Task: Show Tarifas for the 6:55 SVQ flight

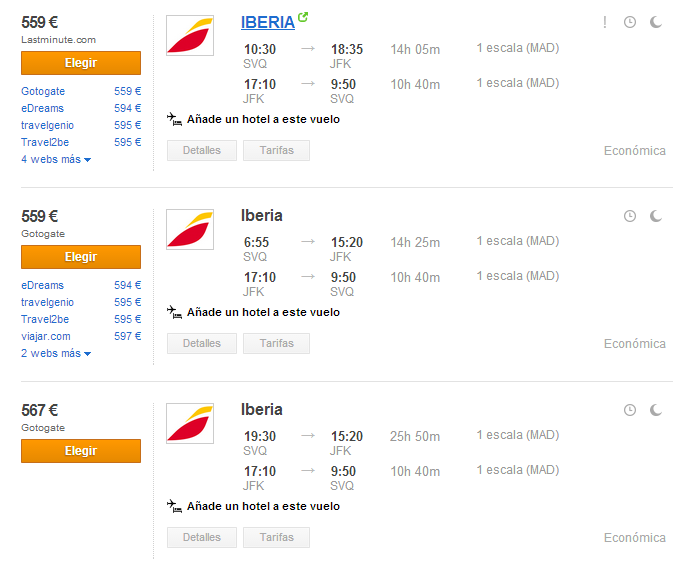Action: pos(276,343)
